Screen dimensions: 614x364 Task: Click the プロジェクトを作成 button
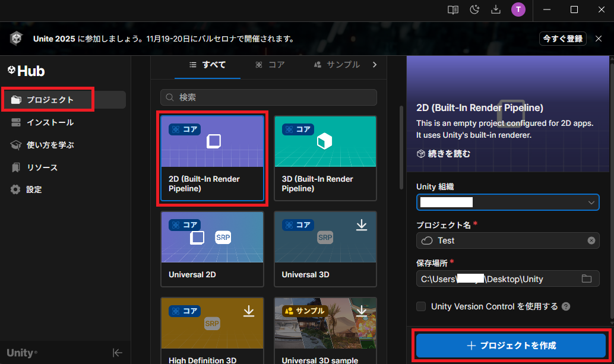click(511, 346)
